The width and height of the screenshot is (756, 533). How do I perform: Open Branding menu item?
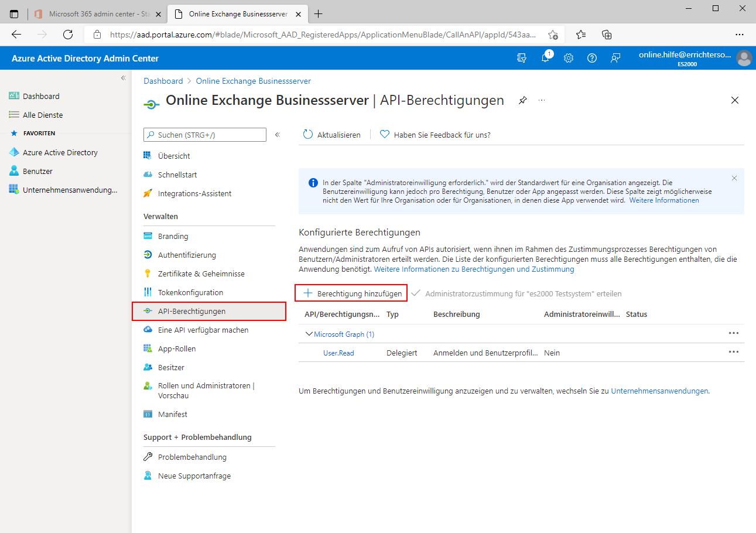[x=173, y=236]
